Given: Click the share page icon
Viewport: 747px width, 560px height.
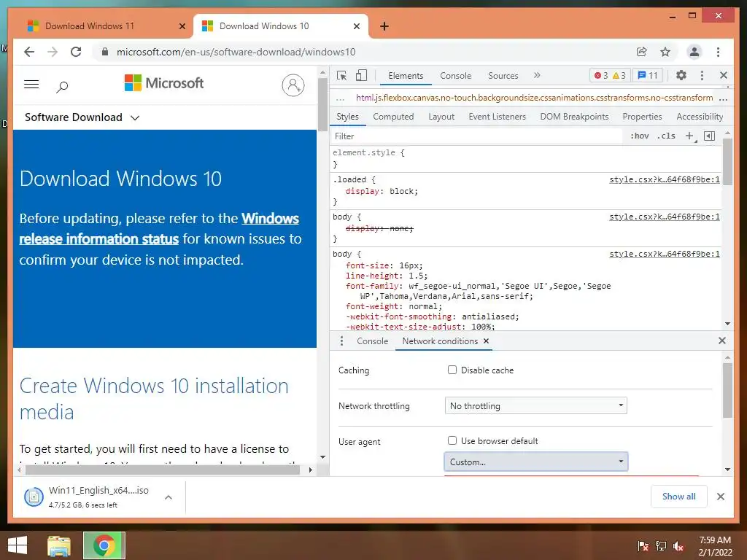Looking at the screenshot, I should [x=642, y=52].
